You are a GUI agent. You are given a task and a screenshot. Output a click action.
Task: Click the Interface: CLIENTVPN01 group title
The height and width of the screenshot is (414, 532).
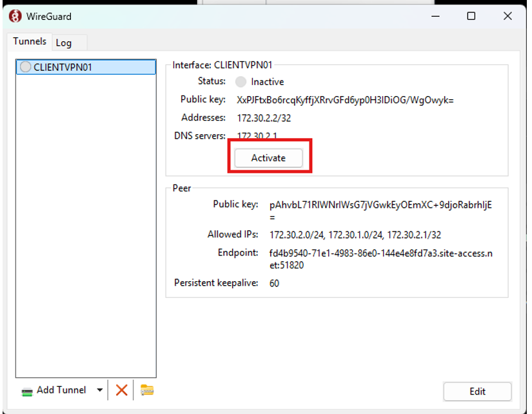click(222, 65)
